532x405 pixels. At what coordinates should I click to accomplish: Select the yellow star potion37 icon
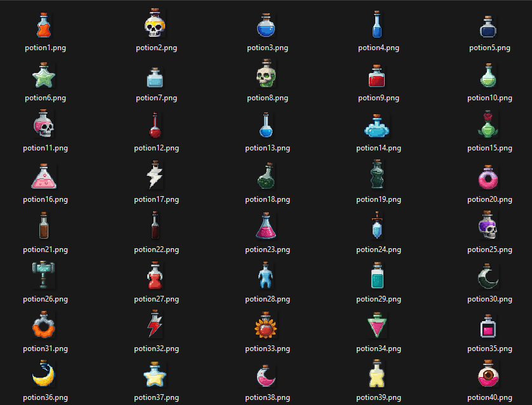tap(155, 375)
